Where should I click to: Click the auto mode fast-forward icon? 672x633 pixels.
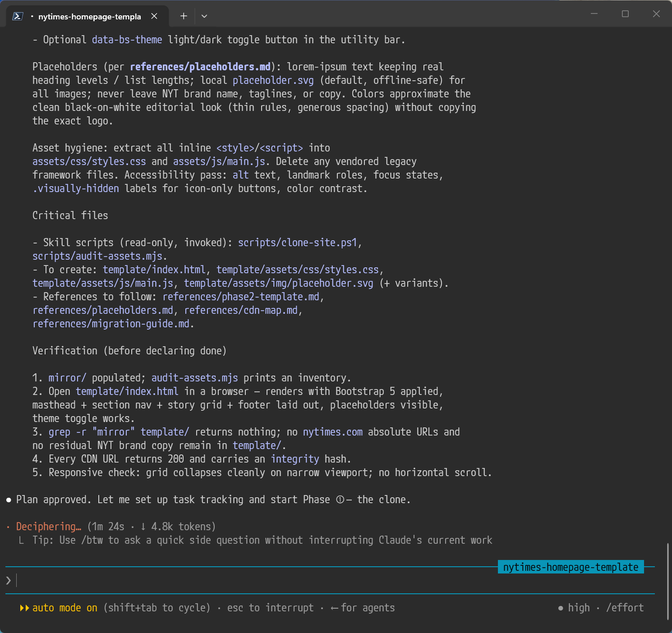coord(24,608)
